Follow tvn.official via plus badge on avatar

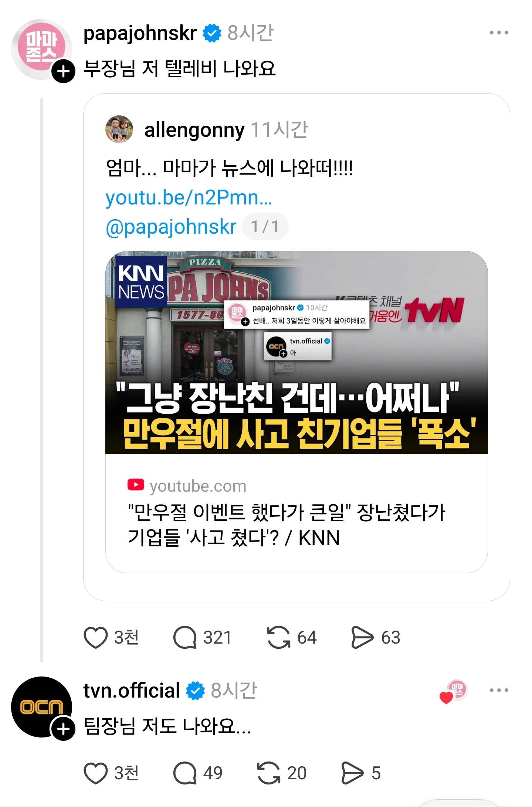pyautogui.click(x=64, y=729)
